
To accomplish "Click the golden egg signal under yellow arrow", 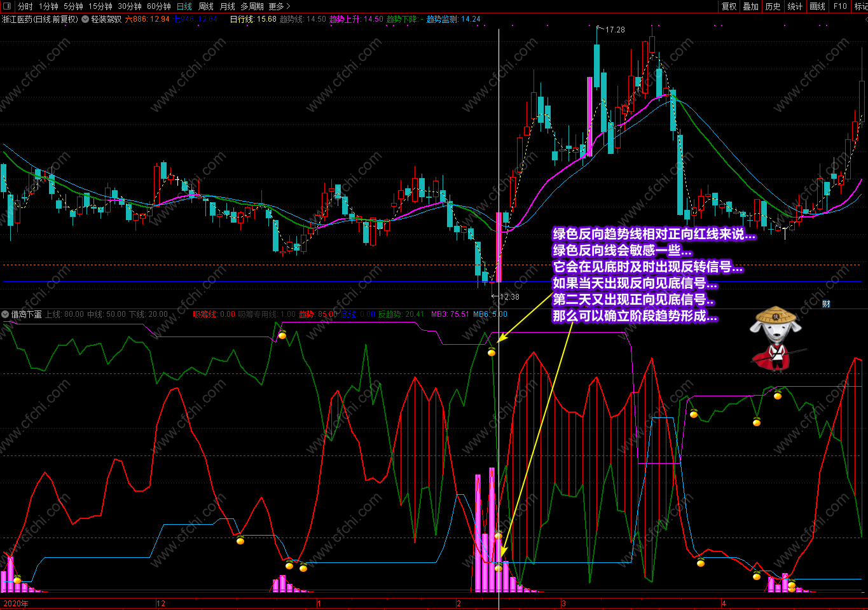I will [x=492, y=352].
